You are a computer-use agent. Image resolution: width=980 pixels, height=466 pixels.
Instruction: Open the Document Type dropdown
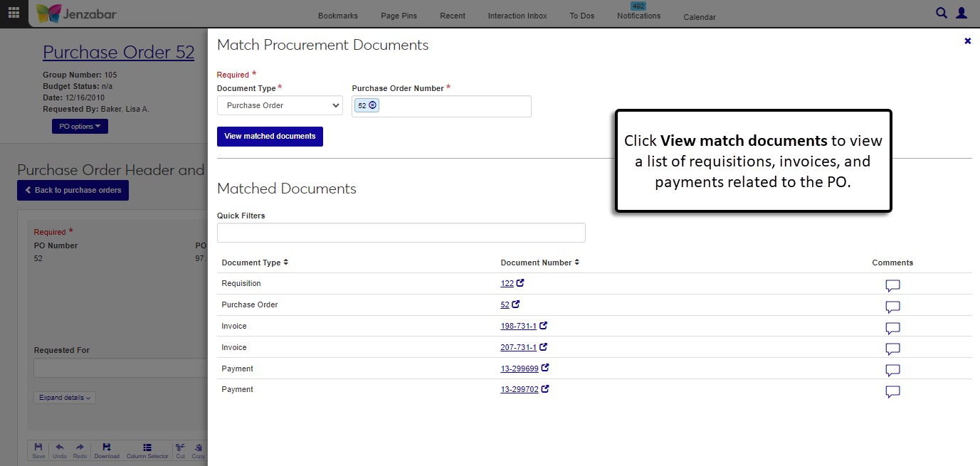click(x=280, y=106)
